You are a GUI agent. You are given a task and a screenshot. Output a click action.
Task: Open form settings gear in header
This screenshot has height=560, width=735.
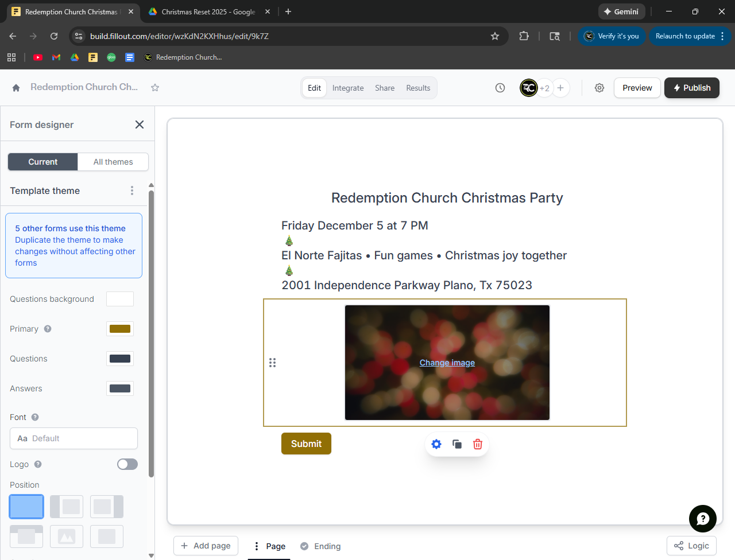[x=599, y=88]
